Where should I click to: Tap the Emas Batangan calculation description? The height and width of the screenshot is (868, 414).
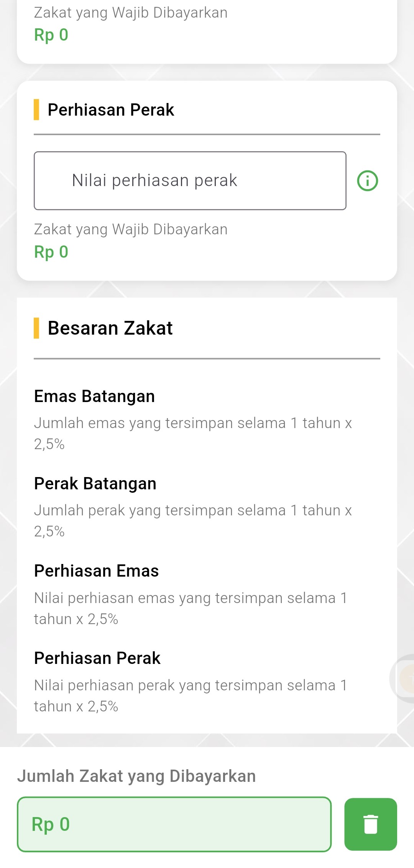pos(192,433)
